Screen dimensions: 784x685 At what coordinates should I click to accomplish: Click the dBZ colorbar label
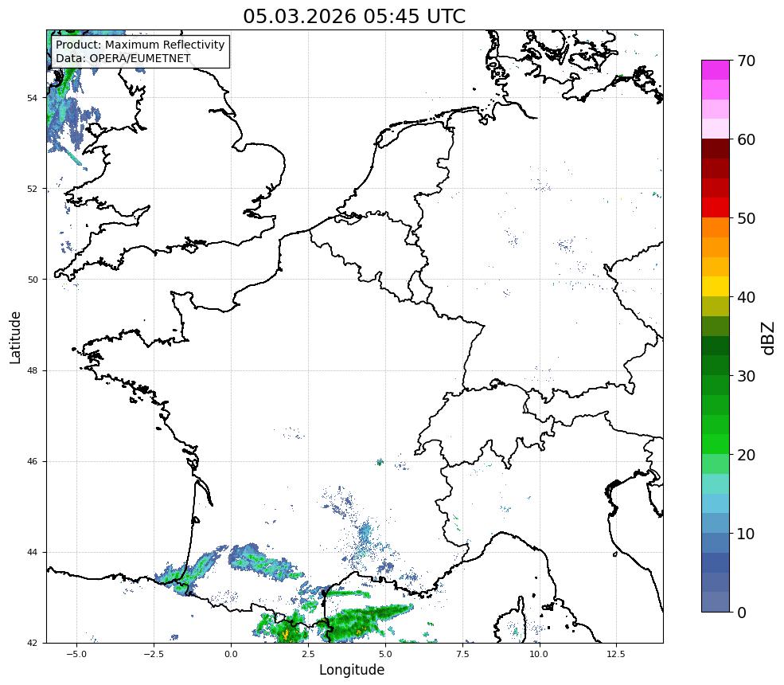[x=769, y=339]
